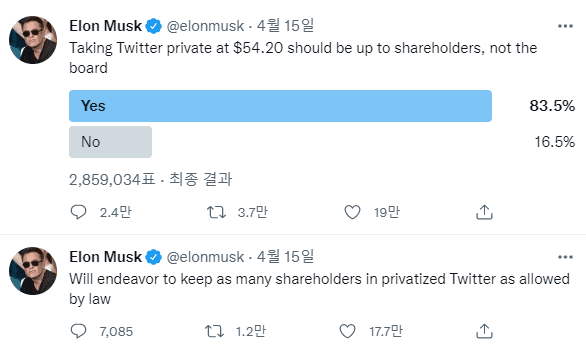The image size is (586, 361).
Task: Retweet the Twitter private poll tweet
Action: click(x=216, y=212)
